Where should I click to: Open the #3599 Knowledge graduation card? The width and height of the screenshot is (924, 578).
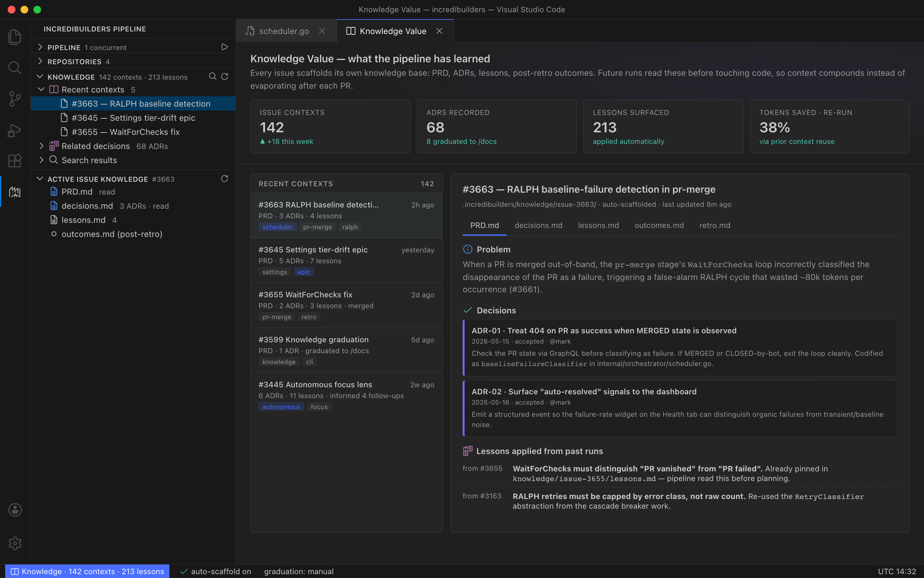click(x=346, y=350)
